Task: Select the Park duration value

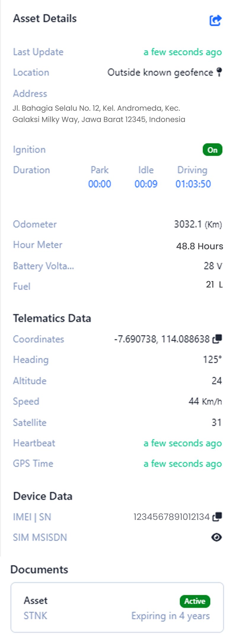Action: (100, 184)
